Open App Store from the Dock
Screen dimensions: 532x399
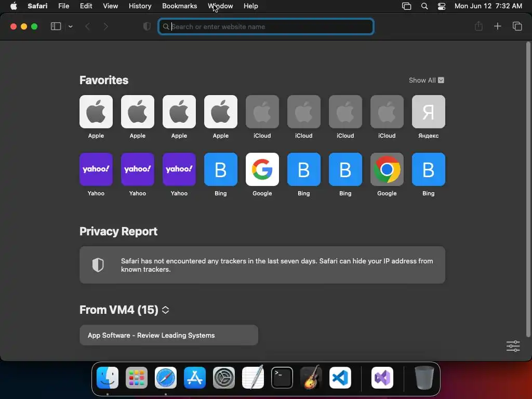(195, 378)
